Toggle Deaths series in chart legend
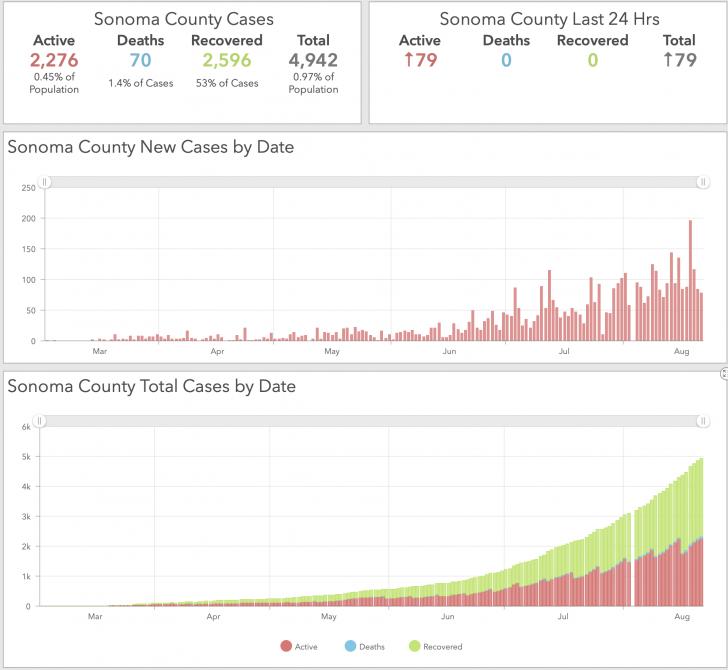728x670 pixels. pos(365,646)
